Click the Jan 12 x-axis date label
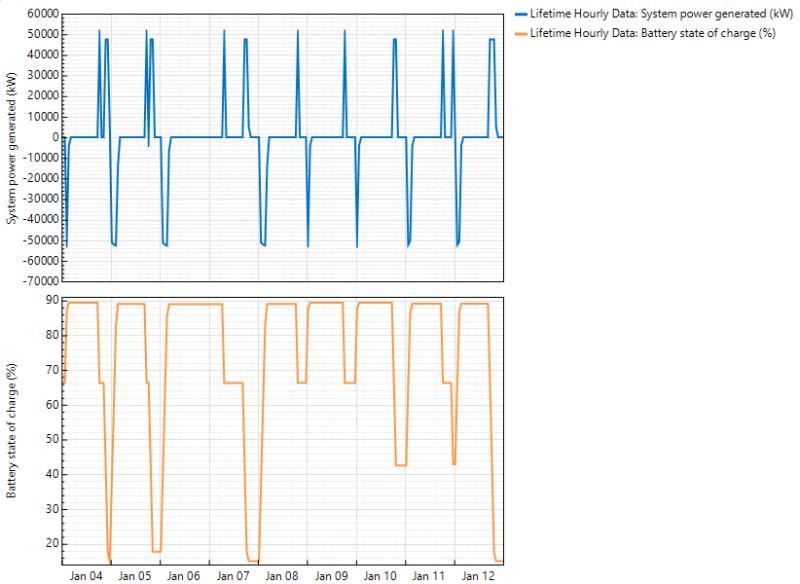 tap(478, 576)
